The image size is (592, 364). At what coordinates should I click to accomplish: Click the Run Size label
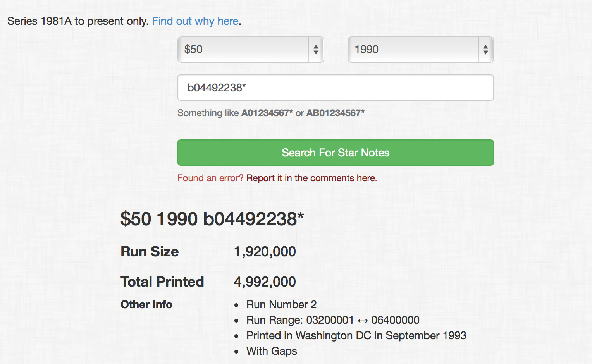click(150, 252)
